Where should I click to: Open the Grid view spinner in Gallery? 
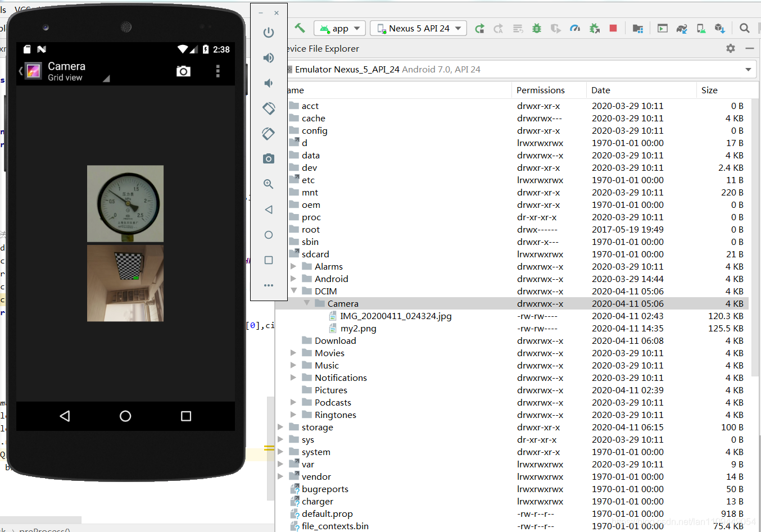[x=78, y=71]
